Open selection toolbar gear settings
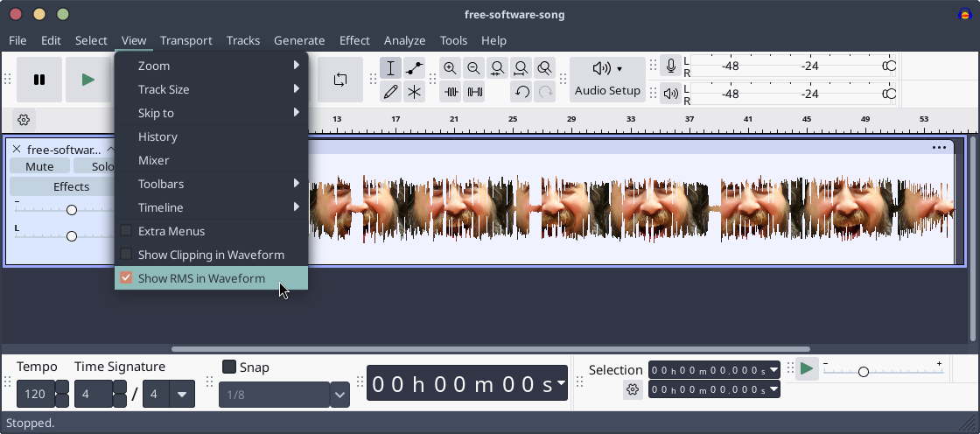980x434 pixels. tap(633, 389)
